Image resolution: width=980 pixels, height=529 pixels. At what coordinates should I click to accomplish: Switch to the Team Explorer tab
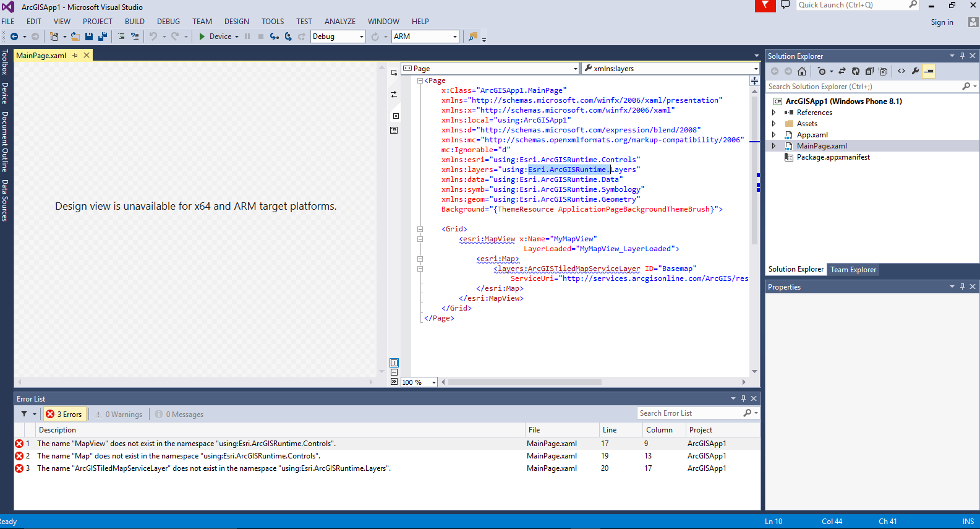(x=853, y=270)
